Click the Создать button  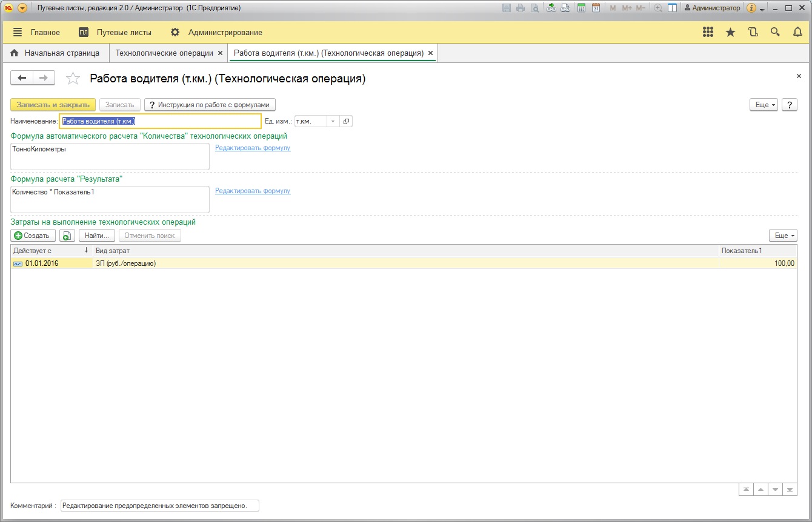(x=33, y=236)
